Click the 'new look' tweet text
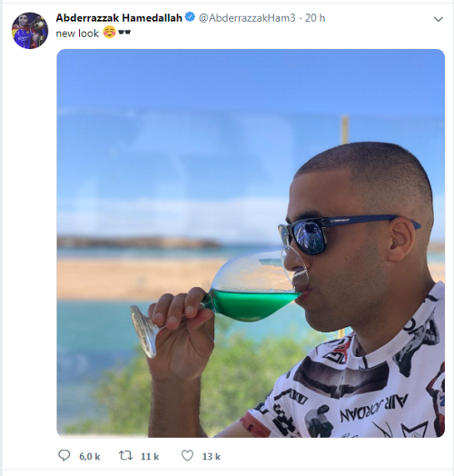This screenshot has width=454, height=476. 77,34
